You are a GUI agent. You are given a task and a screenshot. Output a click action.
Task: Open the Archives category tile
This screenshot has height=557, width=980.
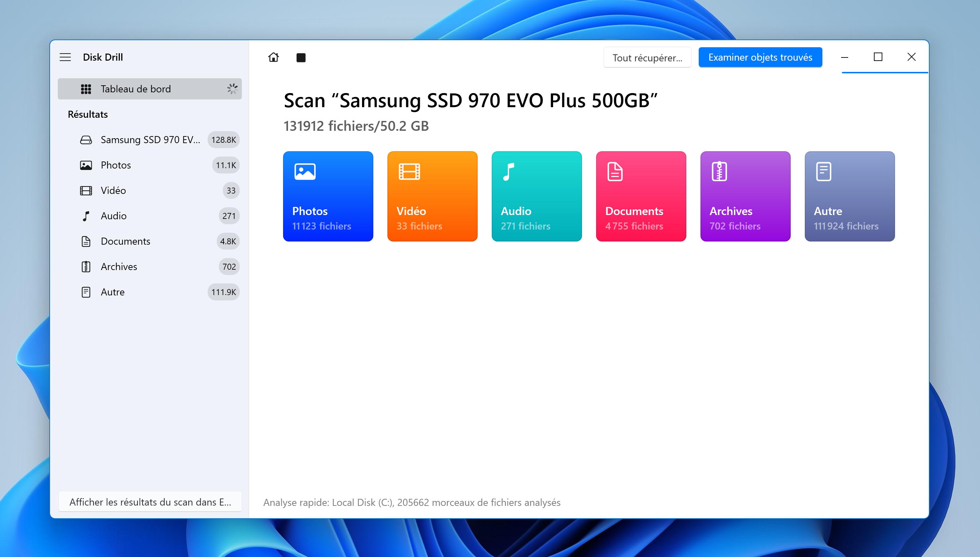(745, 196)
